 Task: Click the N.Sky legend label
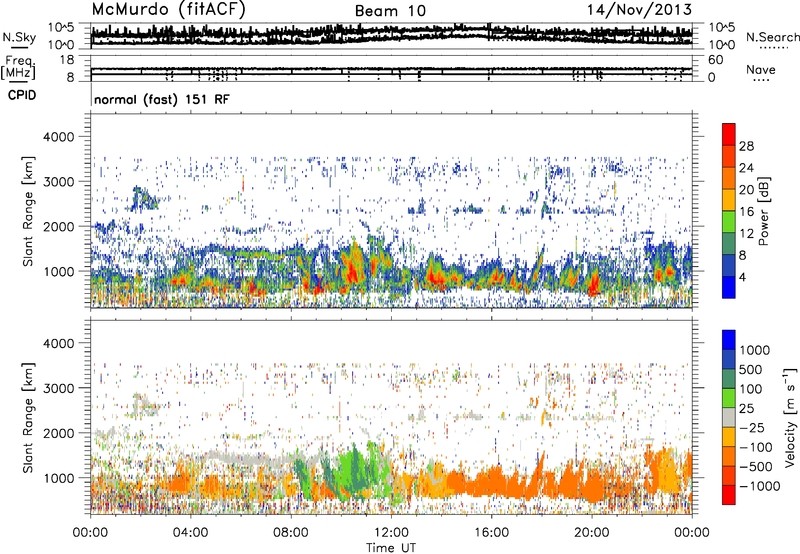coord(19,38)
